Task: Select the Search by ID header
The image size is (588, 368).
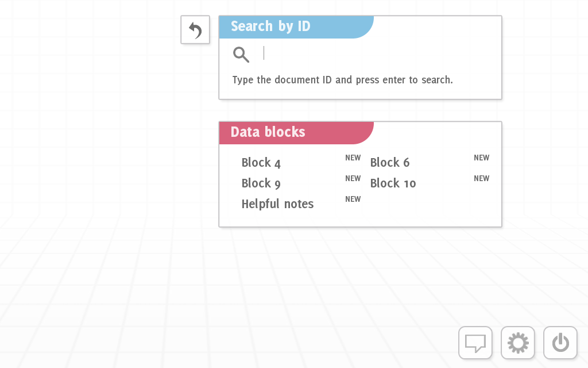Action: pos(270,26)
